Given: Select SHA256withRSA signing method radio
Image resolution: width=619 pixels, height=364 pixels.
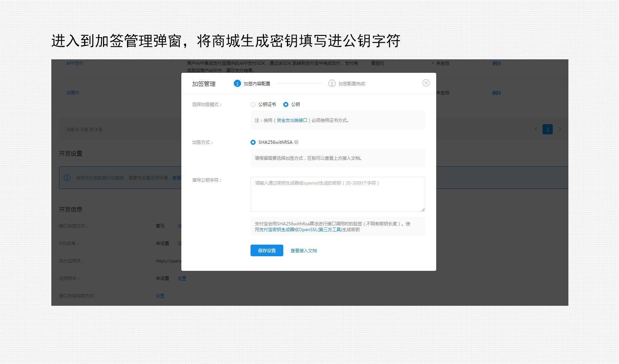Looking at the screenshot, I should 253,142.
